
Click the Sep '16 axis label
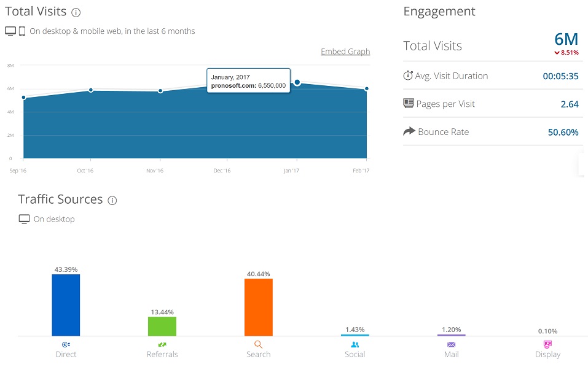pyautogui.click(x=18, y=171)
